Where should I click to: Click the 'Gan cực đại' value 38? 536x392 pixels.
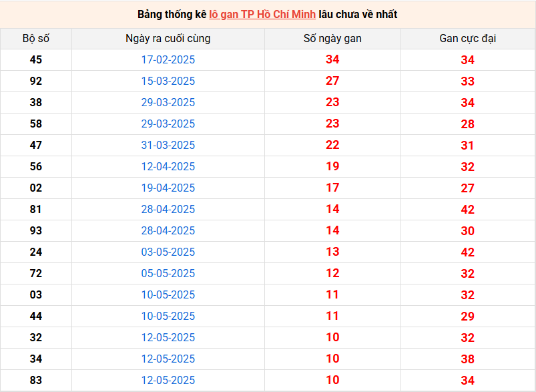pos(467,359)
